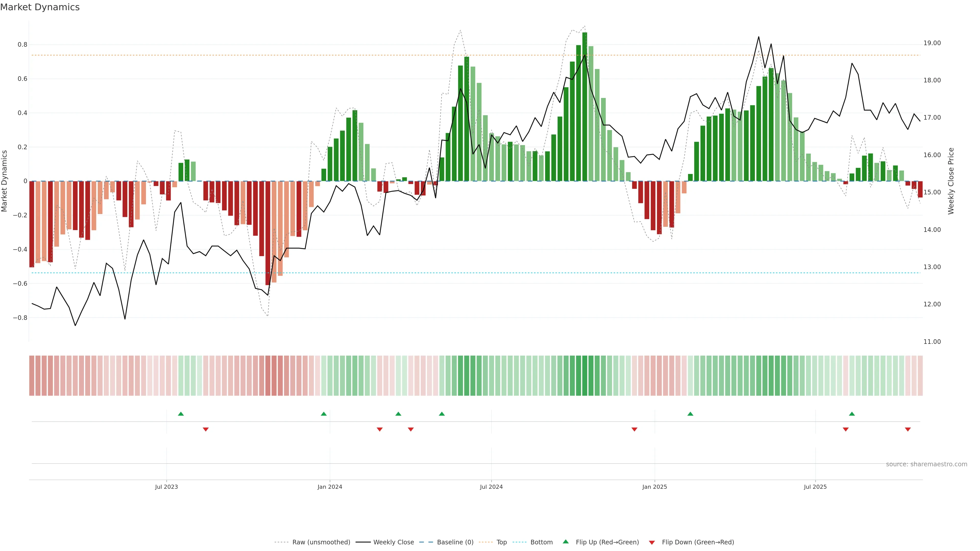
Task: Click the red down-triangle icon in the legend
Action: [x=652, y=542]
